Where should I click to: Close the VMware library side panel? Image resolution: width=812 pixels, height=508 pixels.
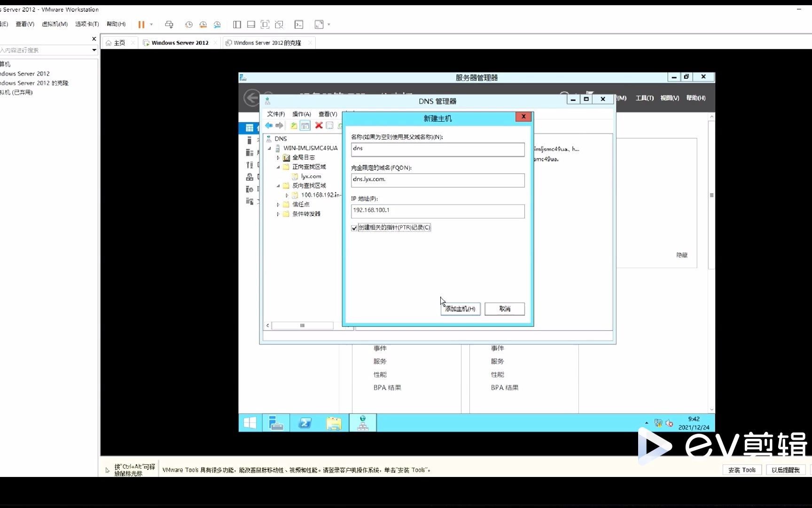point(94,39)
